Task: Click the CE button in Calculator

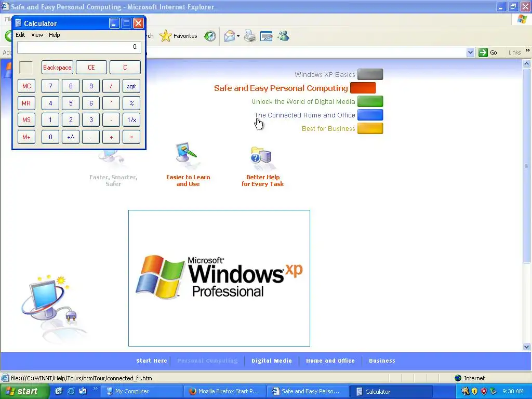Action: [x=91, y=67]
